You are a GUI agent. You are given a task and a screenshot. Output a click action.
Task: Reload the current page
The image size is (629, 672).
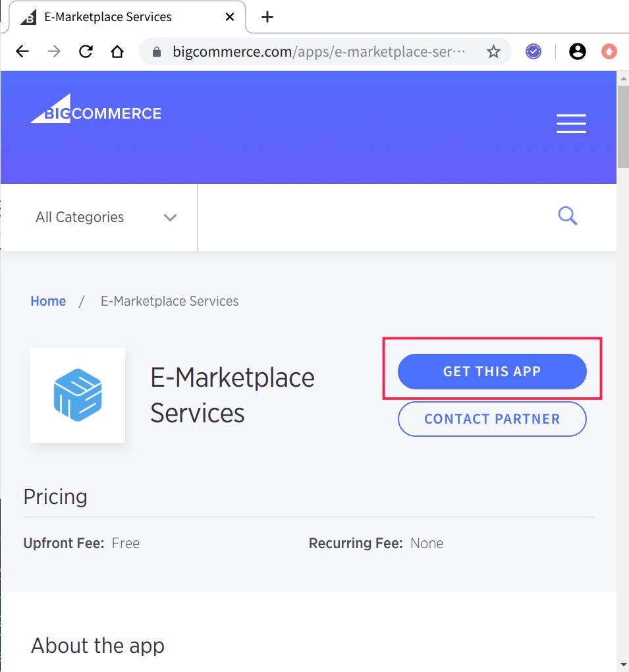86,52
